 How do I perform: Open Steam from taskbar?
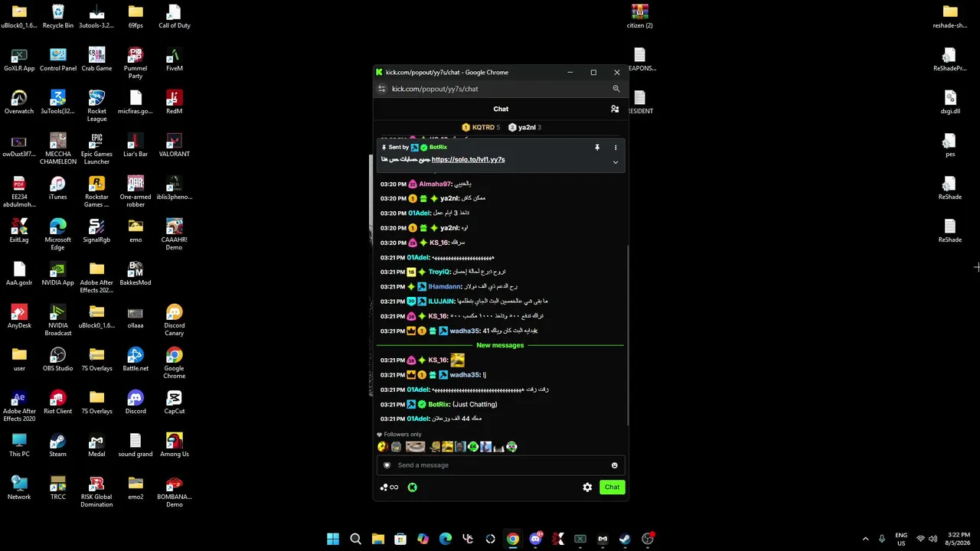coord(625,539)
